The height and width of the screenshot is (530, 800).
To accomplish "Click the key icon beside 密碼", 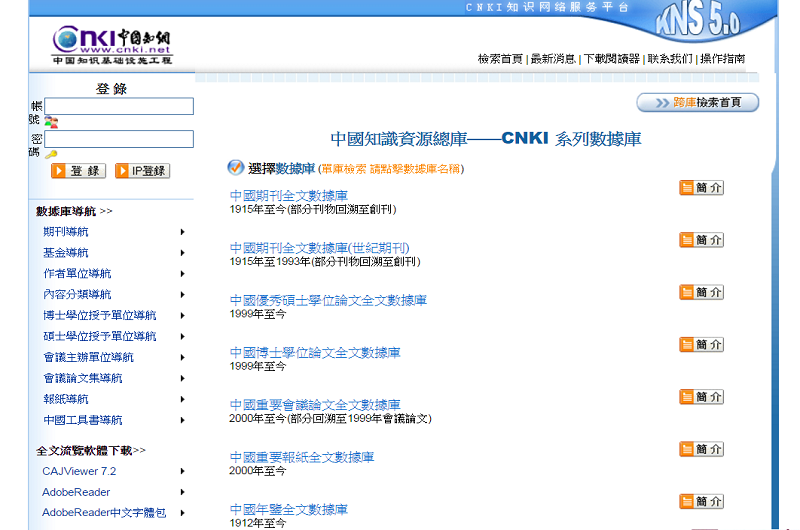I will (x=51, y=154).
